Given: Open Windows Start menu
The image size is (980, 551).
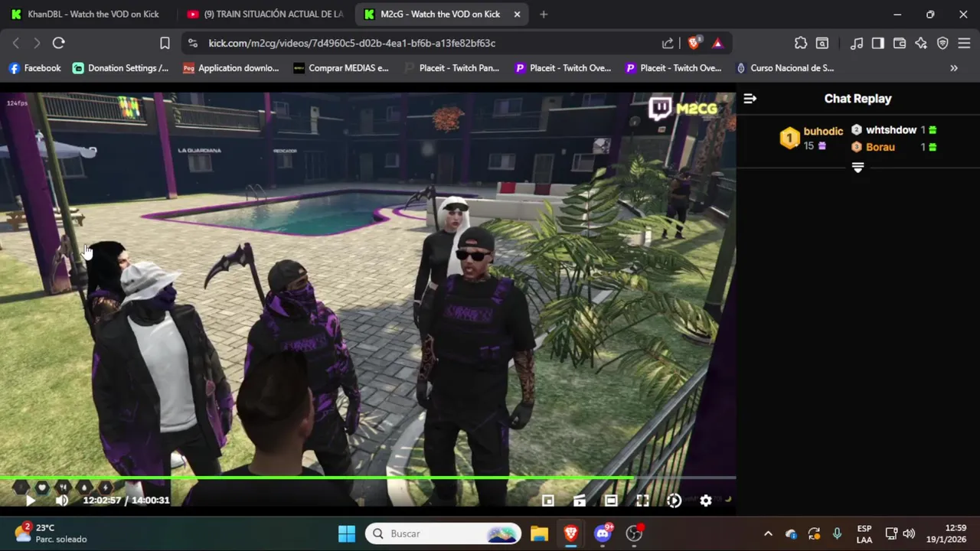Looking at the screenshot, I should (347, 533).
